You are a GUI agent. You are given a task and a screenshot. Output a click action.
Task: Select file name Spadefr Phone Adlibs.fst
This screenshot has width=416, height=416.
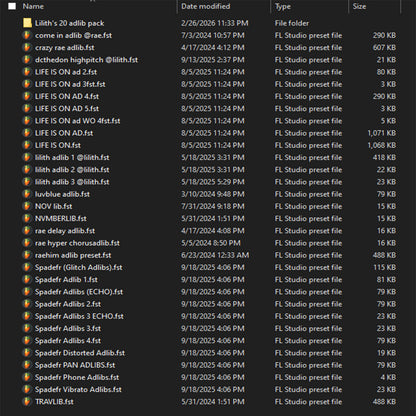77,377
